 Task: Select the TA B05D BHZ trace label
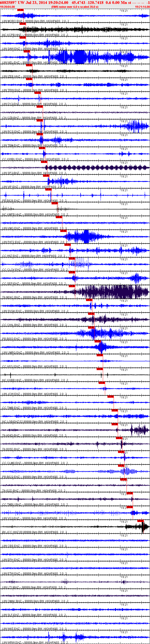tap(34, 449)
